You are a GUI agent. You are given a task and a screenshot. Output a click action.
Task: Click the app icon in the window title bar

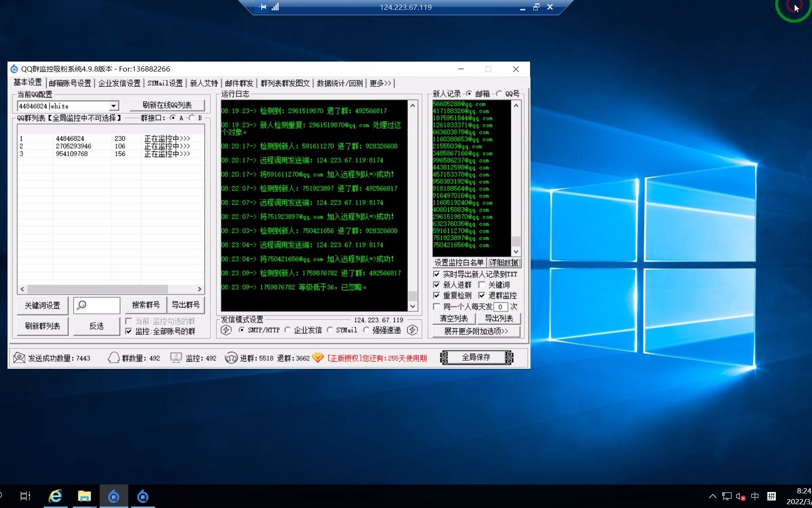click(14, 69)
